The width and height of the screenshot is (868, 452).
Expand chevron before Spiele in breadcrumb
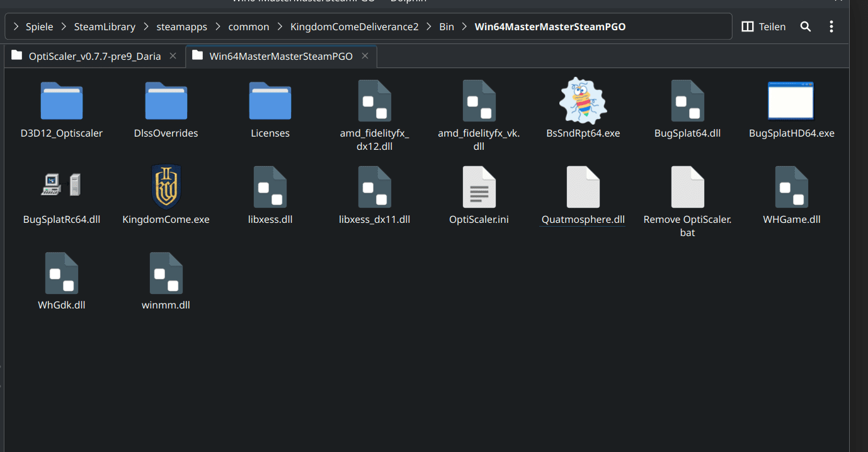[16, 26]
